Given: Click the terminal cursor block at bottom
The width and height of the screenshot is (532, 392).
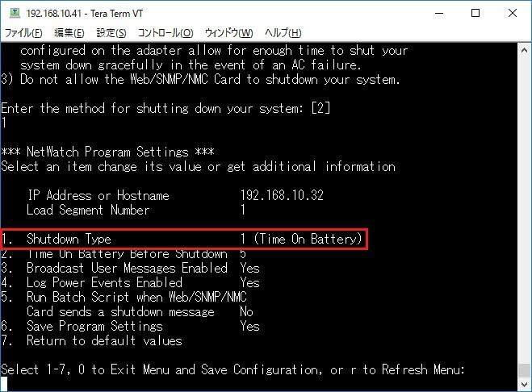Looking at the screenshot, I should [4, 384].
